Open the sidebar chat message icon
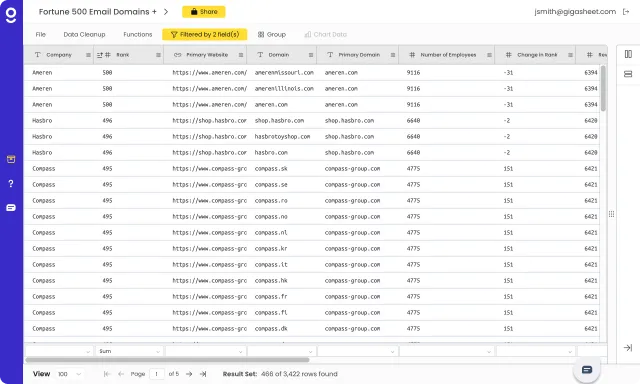 [x=11, y=208]
